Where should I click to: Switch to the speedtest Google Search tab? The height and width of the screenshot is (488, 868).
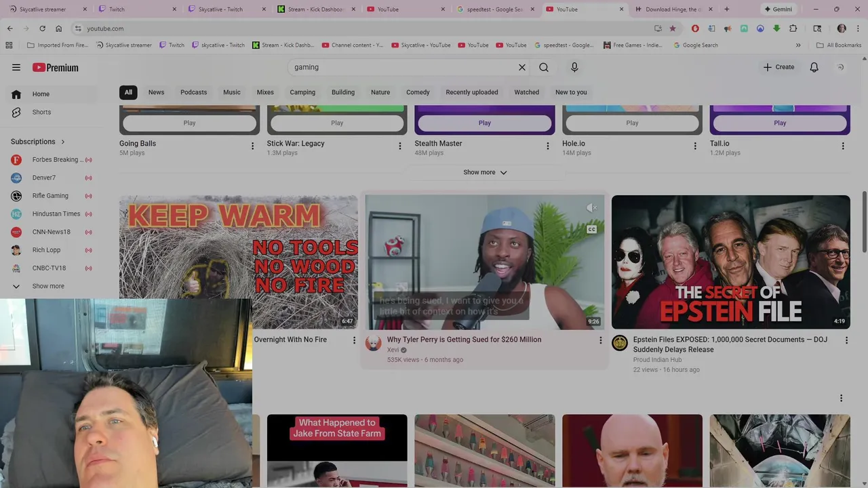pos(495,9)
